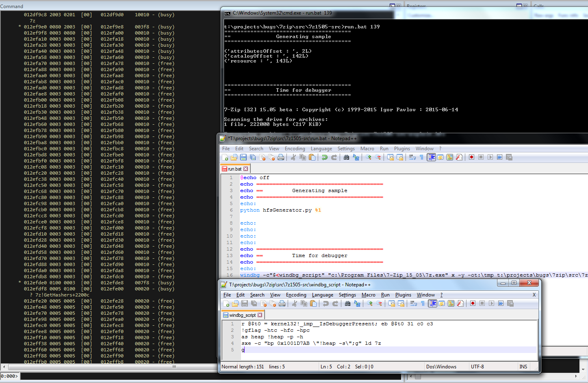Click Print icon in run.bat Notepad++ toolbar
The height and width of the screenshot is (383, 588).
tap(281, 157)
